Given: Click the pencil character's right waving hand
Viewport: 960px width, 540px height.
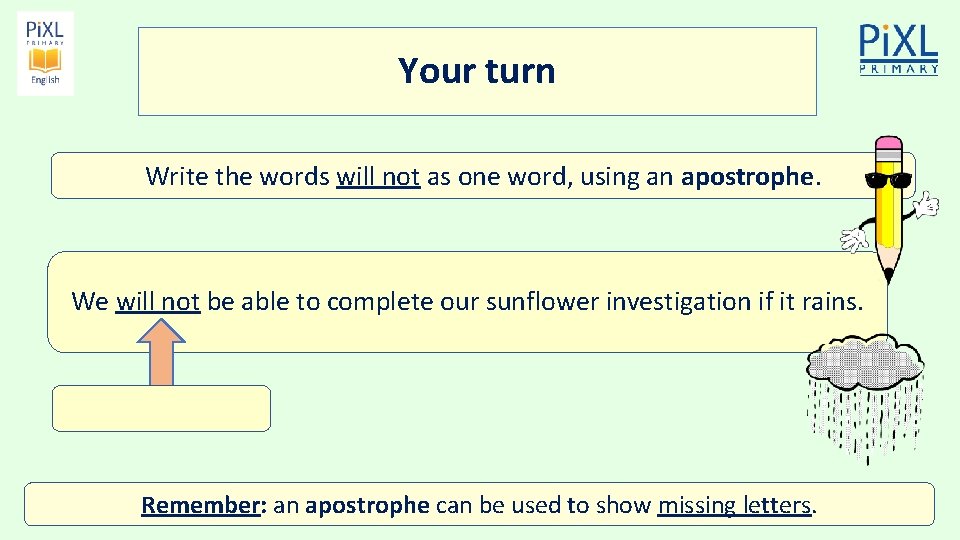Looking at the screenshot, I should (928, 204).
